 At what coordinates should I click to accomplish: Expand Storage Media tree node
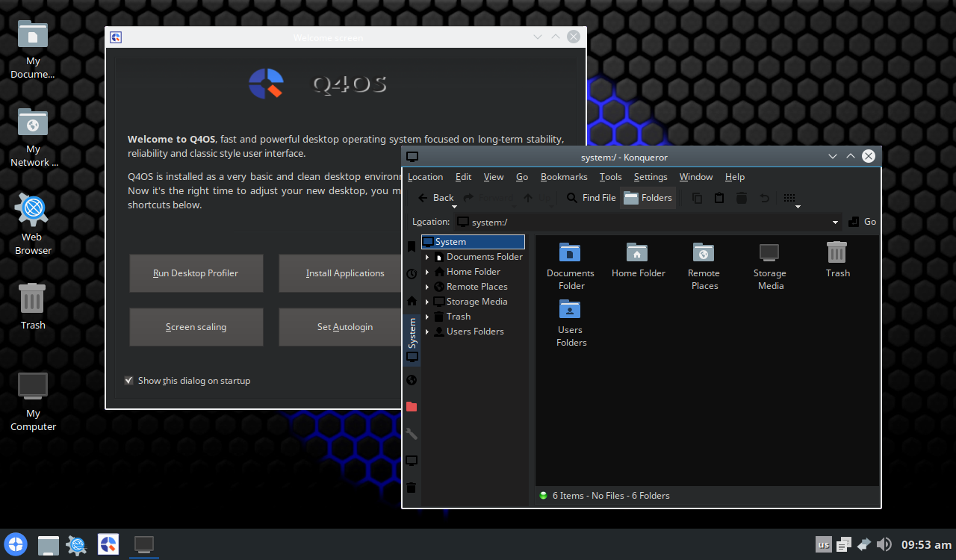pos(427,302)
